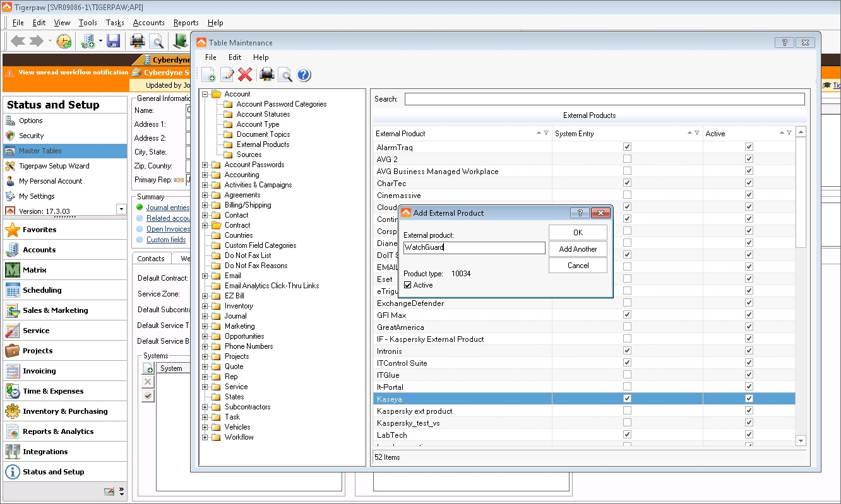Select the new account building icon
The width and height of the screenshot is (841, 504).
88,40
